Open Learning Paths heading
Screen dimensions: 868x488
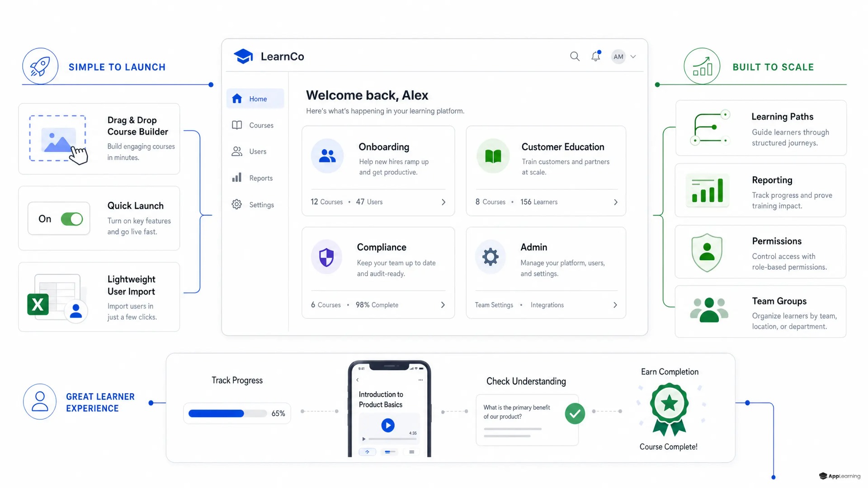782,117
